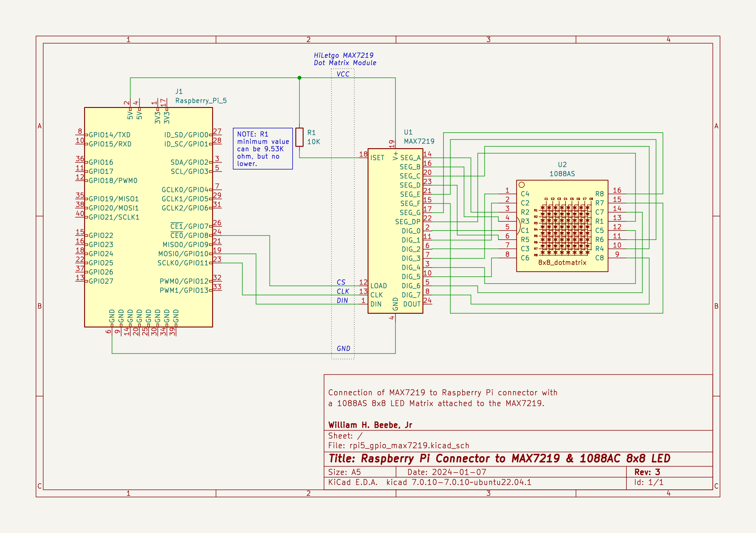Click the 8x8_dotmatrix LED grid graphic
This screenshot has width=756, height=533.
[563, 227]
